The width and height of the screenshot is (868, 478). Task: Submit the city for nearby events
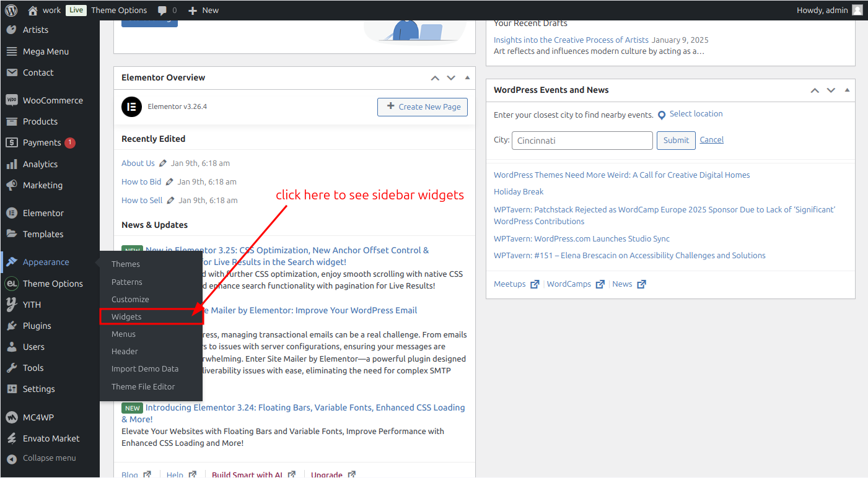click(x=676, y=141)
